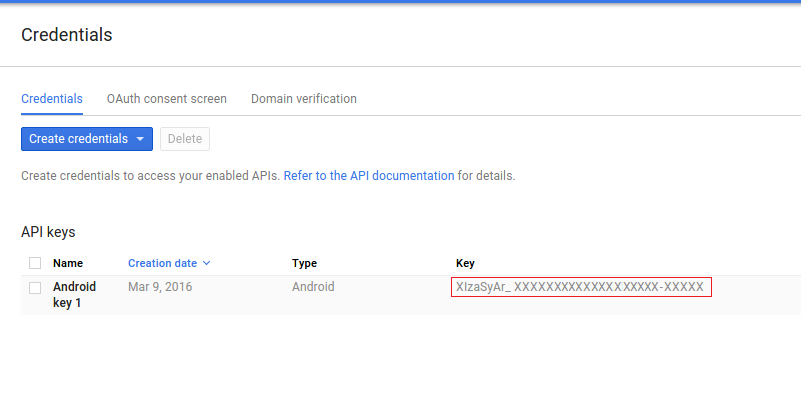Open the Refer to the API documentation link
This screenshot has height=411, width=801.
[x=369, y=176]
